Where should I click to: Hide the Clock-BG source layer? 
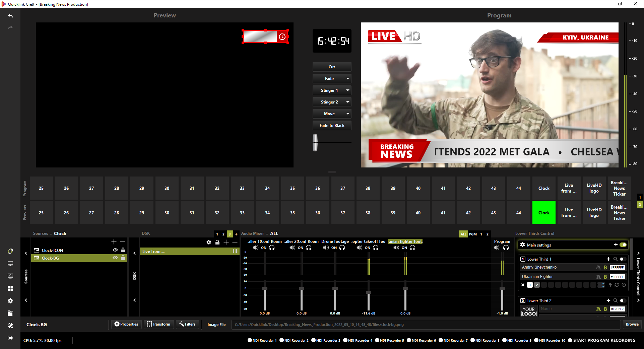115,258
